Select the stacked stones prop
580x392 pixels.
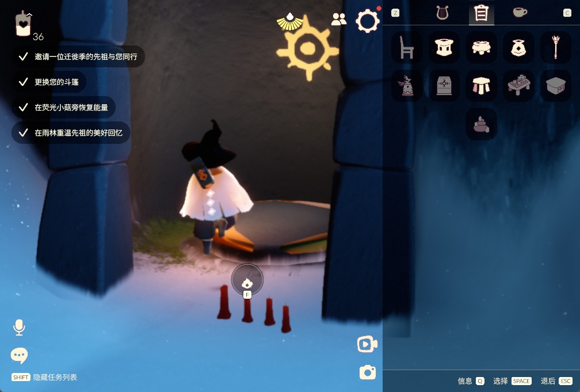[x=481, y=124]
